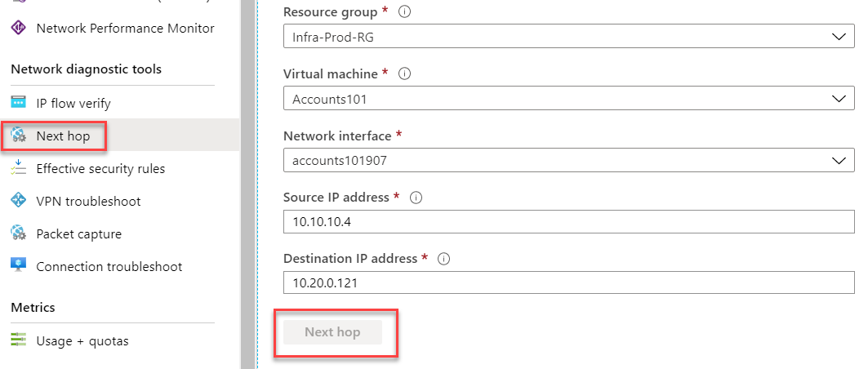
Task: Click the Next hop button below the form
Action: pyautogui.click(x=332, y=332)
